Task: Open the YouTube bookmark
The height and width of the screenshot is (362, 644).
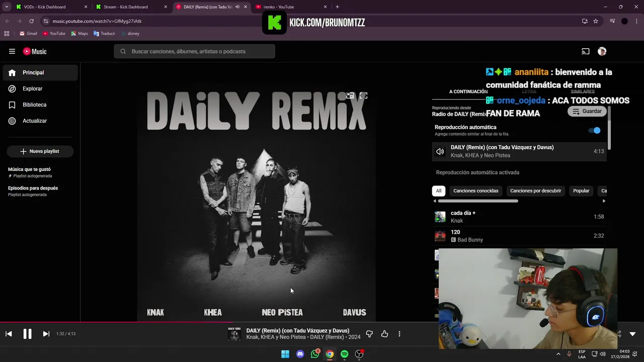Action: (54, 34)
